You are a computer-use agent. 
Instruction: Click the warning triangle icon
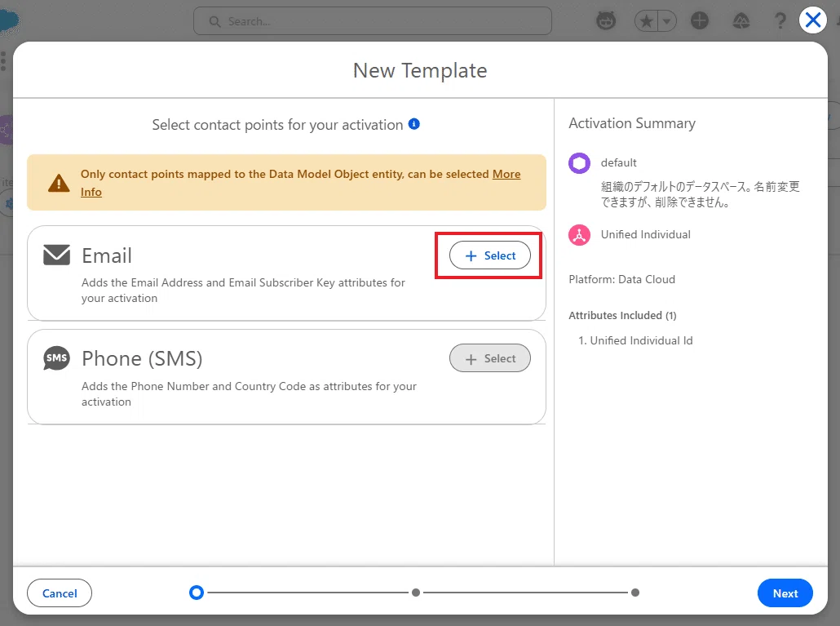pyautogui.click(x=59, y=183)
